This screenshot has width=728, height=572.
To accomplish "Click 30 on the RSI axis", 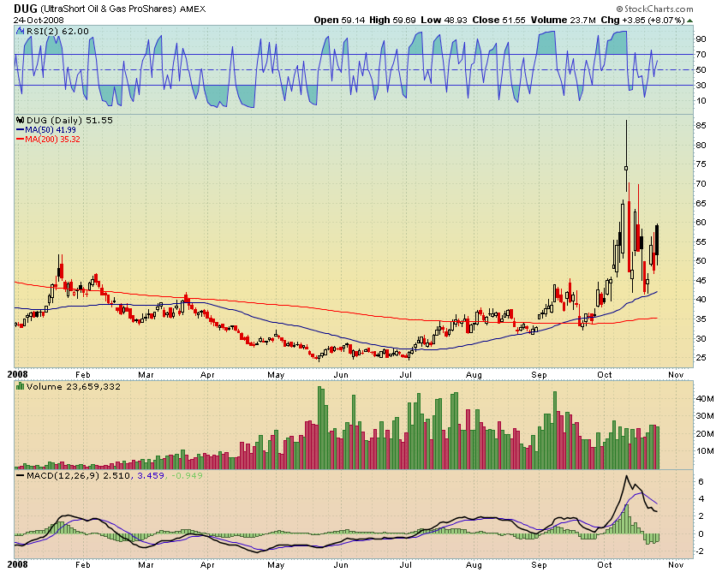I will click(701, 86).
